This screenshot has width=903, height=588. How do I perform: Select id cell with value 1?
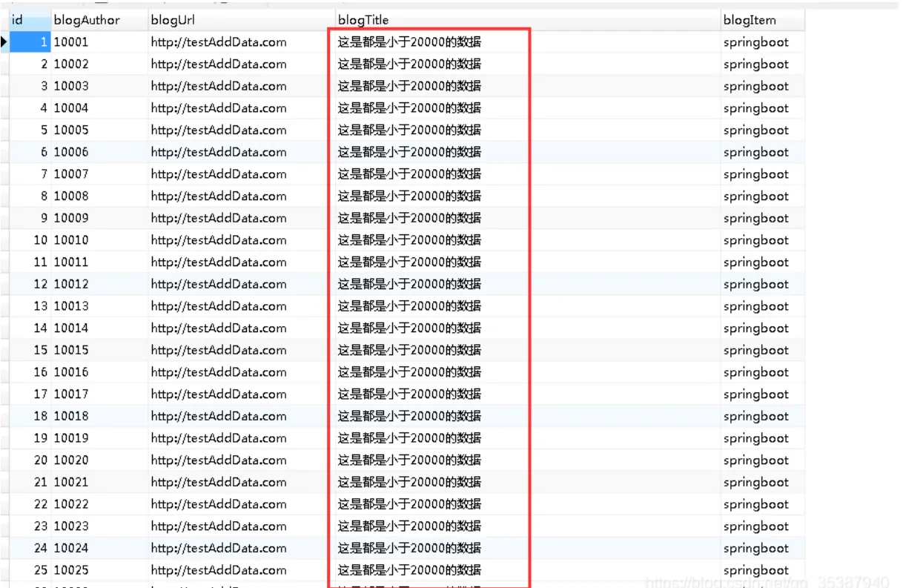[x=30, y=42]
